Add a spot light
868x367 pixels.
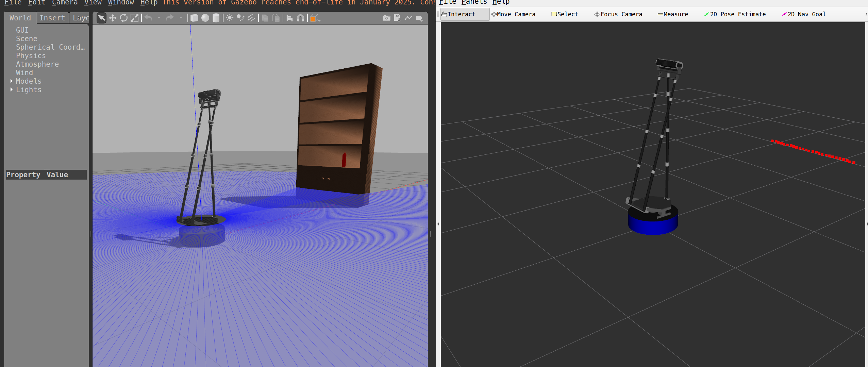point(240,18)
